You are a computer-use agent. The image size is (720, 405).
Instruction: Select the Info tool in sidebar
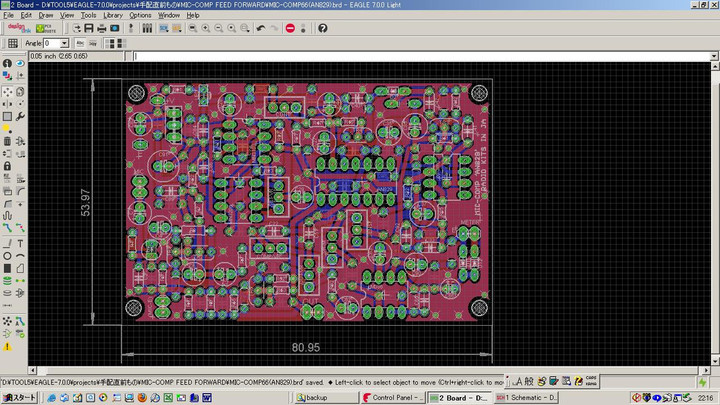[x=7, y=63]
